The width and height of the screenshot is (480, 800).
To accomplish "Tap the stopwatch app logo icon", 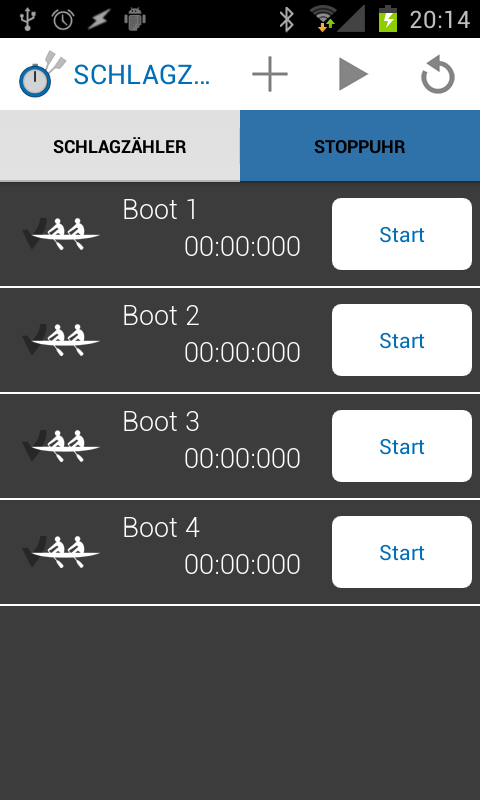I will point(42,74).
